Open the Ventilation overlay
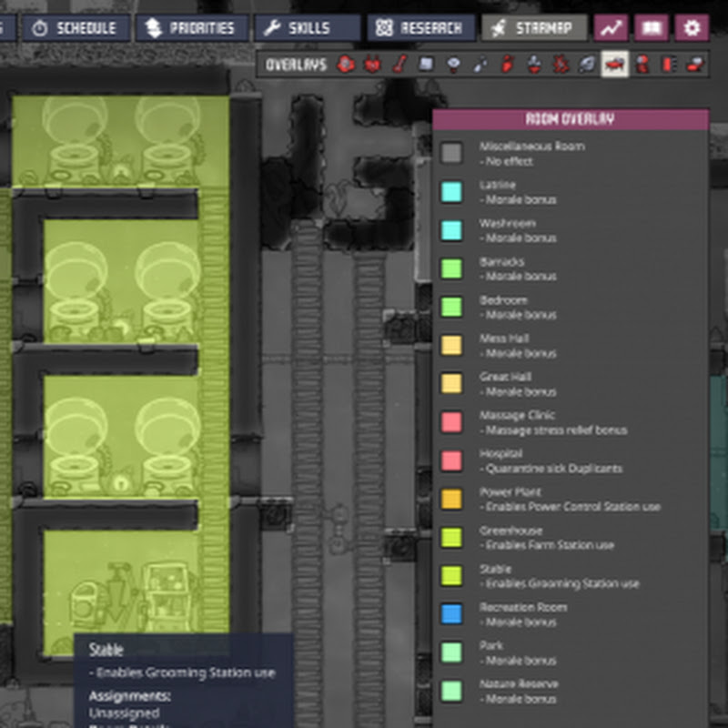This screenshot has width=728, height=728. pyautogui.click(x=507, y=65)
